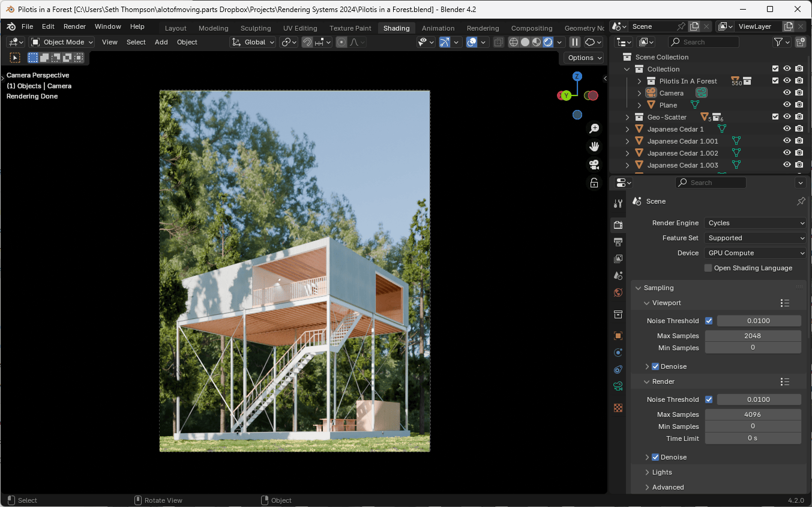Viewport: 812px width, 507px height.
Task: Open the Render Properties tab
Action: pos(618,225)
